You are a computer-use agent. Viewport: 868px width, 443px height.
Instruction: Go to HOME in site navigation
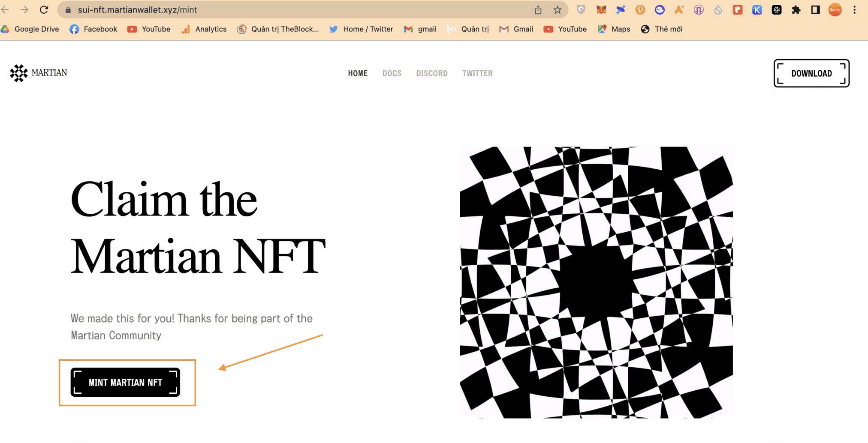tap(358, 73)
